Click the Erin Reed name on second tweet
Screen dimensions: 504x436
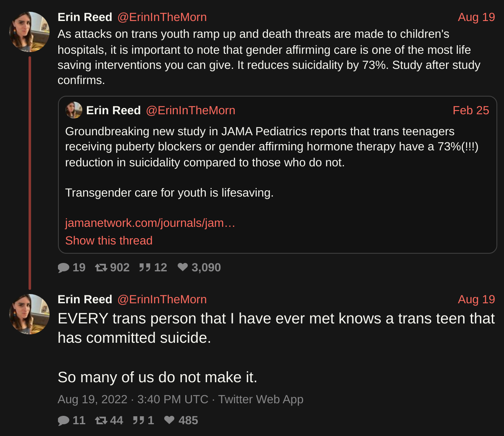(85, 299)
